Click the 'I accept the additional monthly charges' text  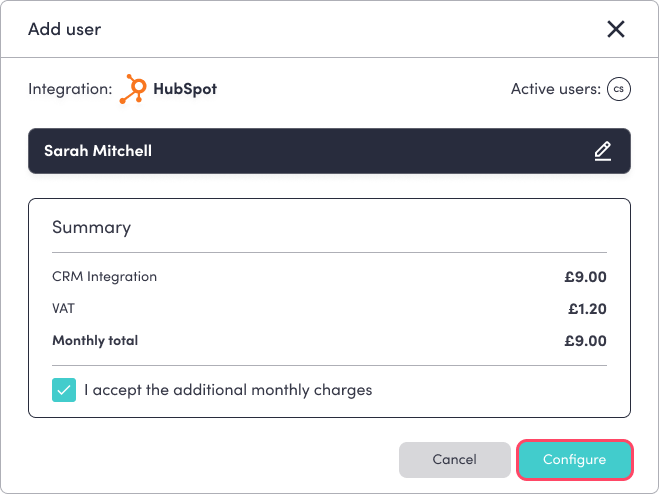(228, 390)
